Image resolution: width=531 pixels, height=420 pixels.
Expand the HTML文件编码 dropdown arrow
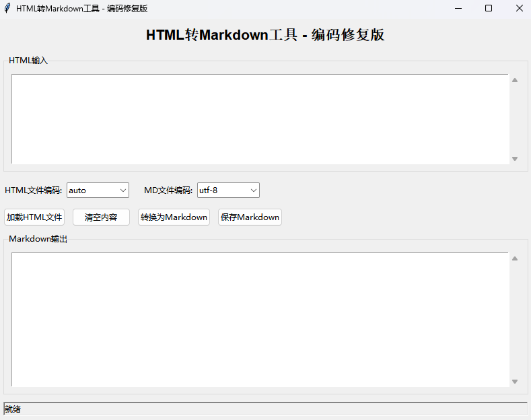(x=122, y=190)
